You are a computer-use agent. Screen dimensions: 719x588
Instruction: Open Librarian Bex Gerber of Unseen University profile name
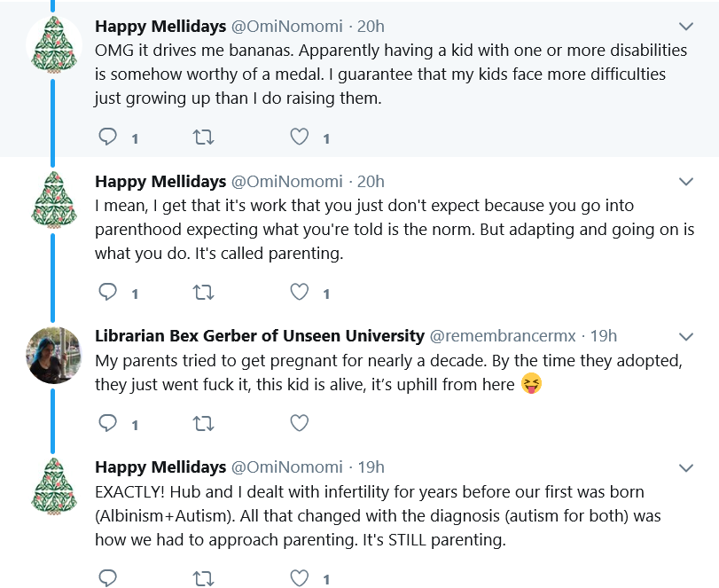tap(260, 336)
